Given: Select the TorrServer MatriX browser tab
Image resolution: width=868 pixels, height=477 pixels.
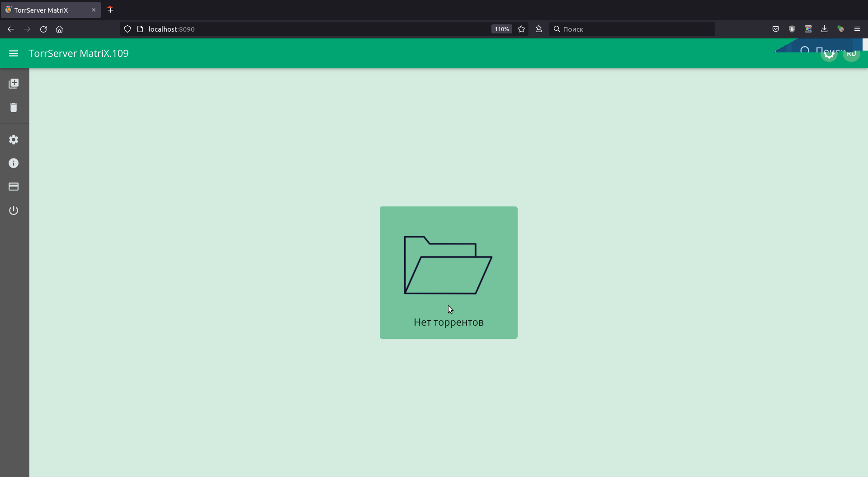Looking at the screenshot, I should coord(51,10).
